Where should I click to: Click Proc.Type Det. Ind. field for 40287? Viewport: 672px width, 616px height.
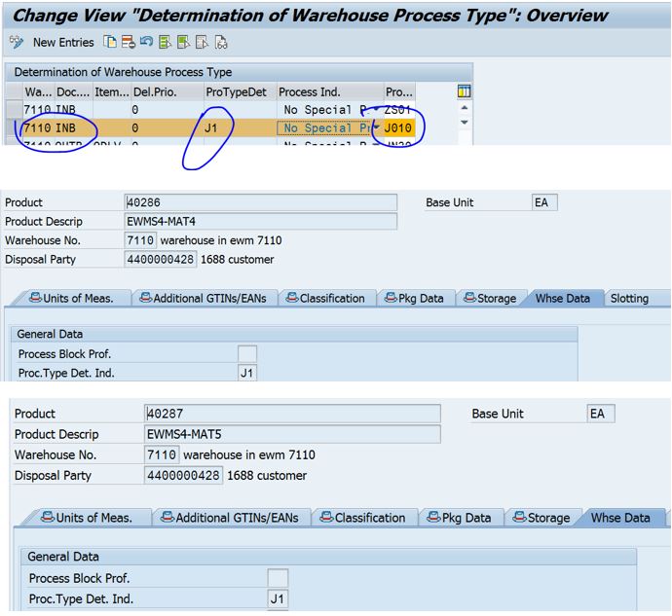click(x=278, y=599)
